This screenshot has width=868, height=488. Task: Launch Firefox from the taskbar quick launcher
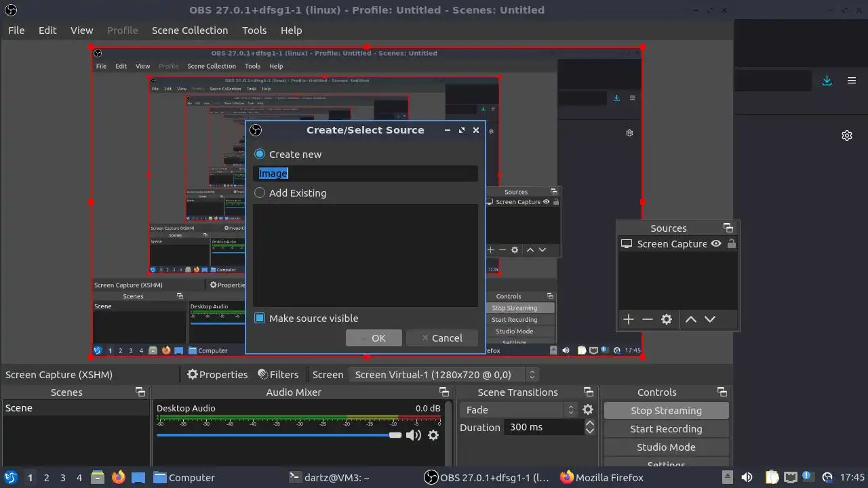pyautogui.click(x=119, y=477)
